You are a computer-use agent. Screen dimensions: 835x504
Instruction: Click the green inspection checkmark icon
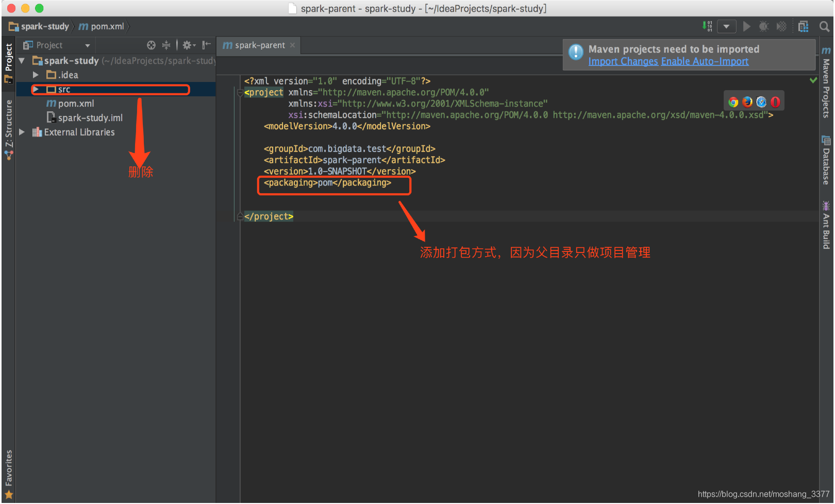(813, 80)
